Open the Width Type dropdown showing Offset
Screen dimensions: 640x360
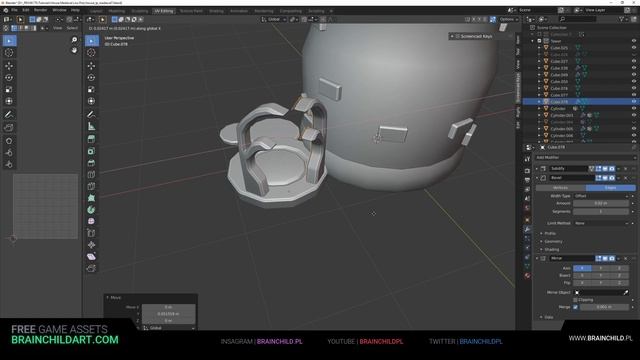click(x=601, y=196)
